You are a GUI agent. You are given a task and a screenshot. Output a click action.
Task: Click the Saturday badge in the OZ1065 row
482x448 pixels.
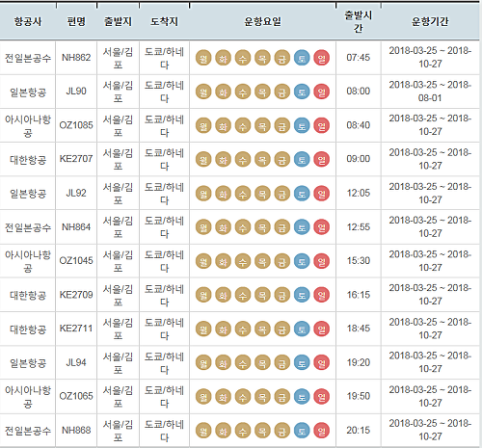[302, 397]
